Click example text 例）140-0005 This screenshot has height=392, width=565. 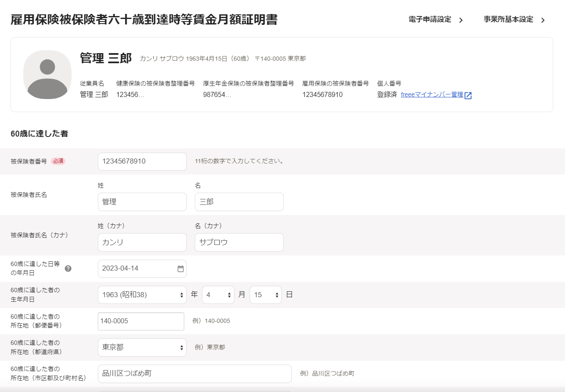211,321
